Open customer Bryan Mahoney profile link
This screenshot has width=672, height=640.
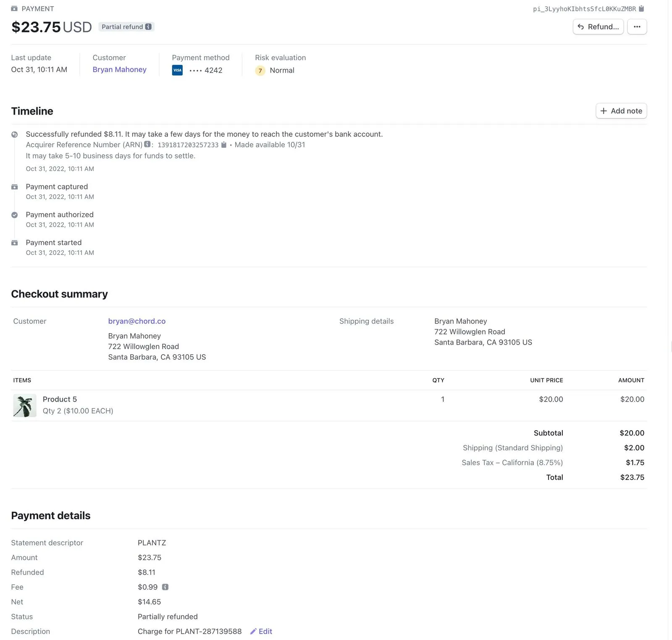pos(120,70)
